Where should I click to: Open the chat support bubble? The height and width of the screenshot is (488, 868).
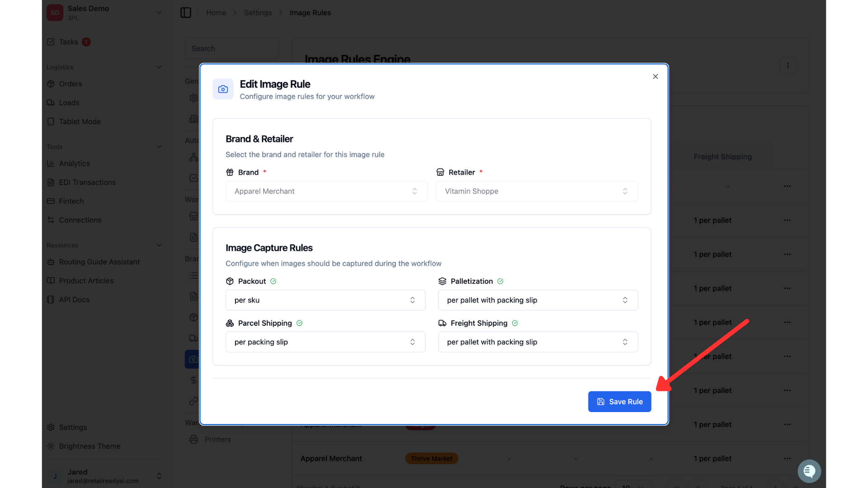809,471
